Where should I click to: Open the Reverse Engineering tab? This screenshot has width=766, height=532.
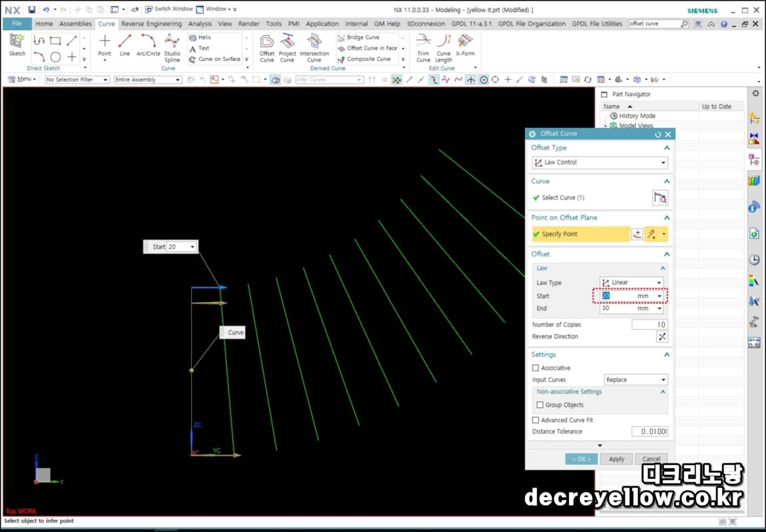152,23
